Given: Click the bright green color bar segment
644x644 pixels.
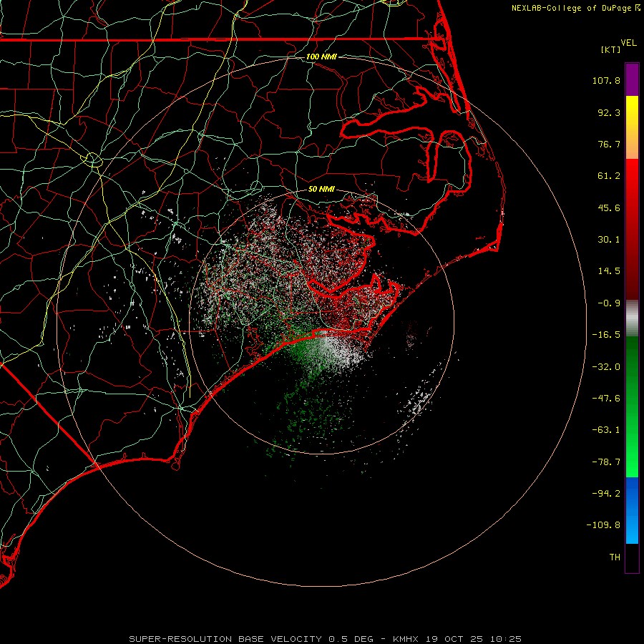Looking at the screenshot, I should point(632,406).
